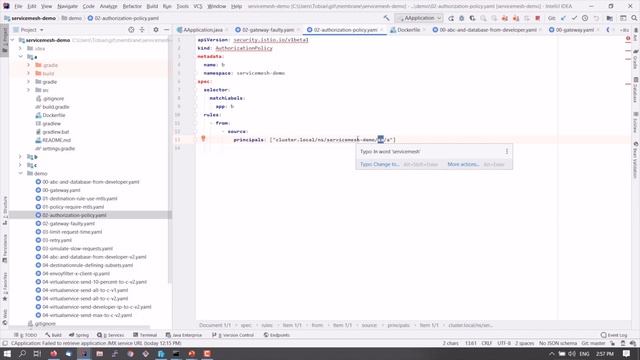Image resolution: width=640 pixels, height=360 pixels.
Task: Open the Windows Start menu
Action: 7,353
